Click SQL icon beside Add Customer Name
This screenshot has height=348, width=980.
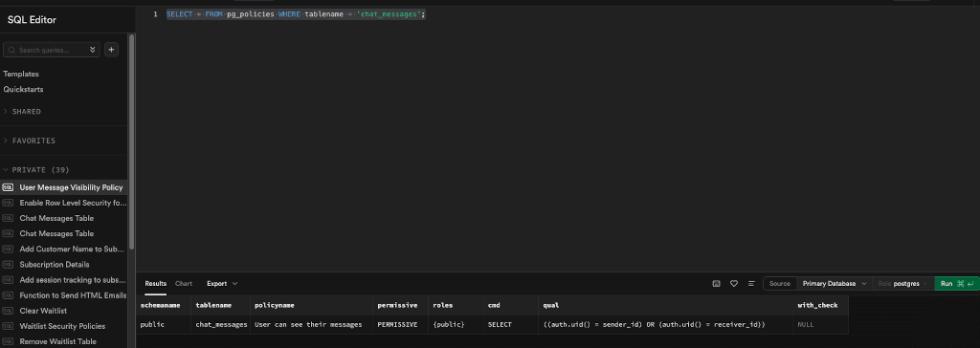pos(8,250)
